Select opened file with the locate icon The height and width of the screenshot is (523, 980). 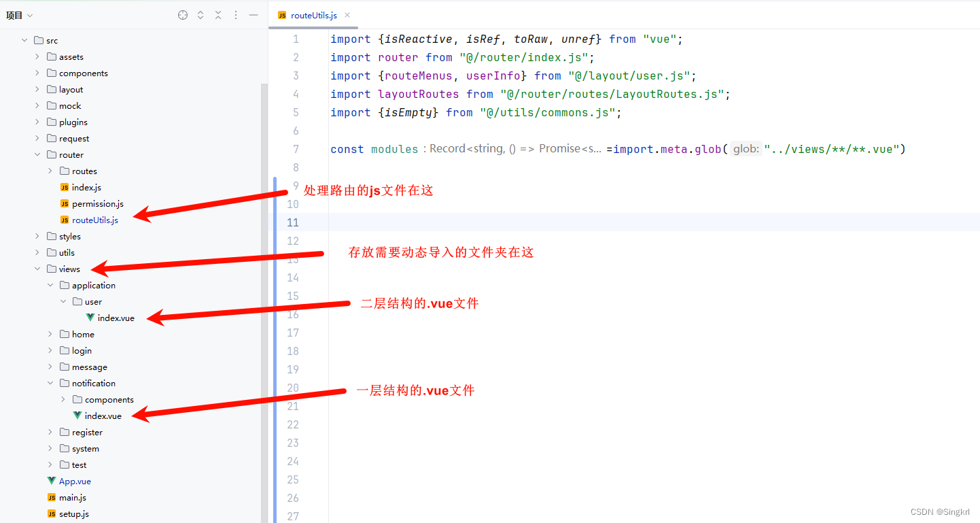(x=182, y=14)
